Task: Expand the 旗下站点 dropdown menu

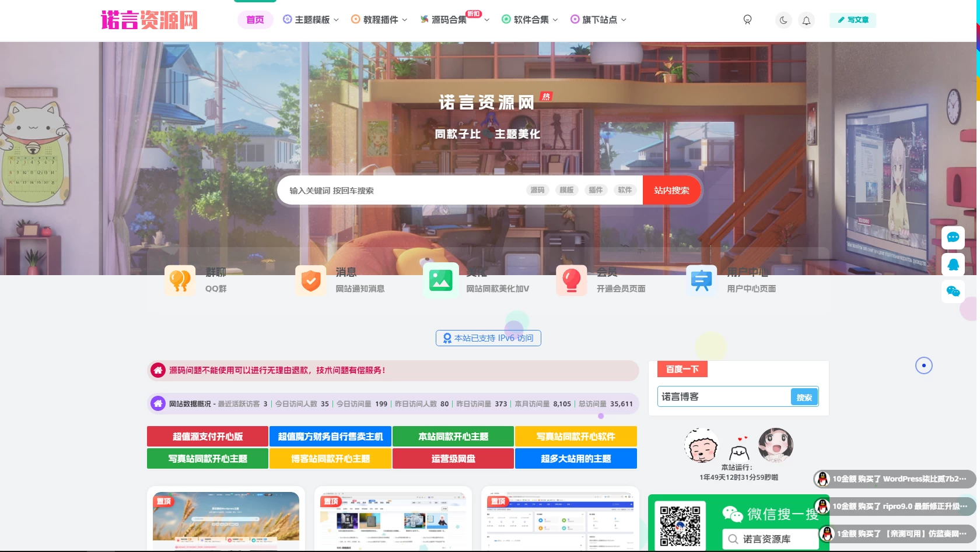Action: (x=597, y=19)
